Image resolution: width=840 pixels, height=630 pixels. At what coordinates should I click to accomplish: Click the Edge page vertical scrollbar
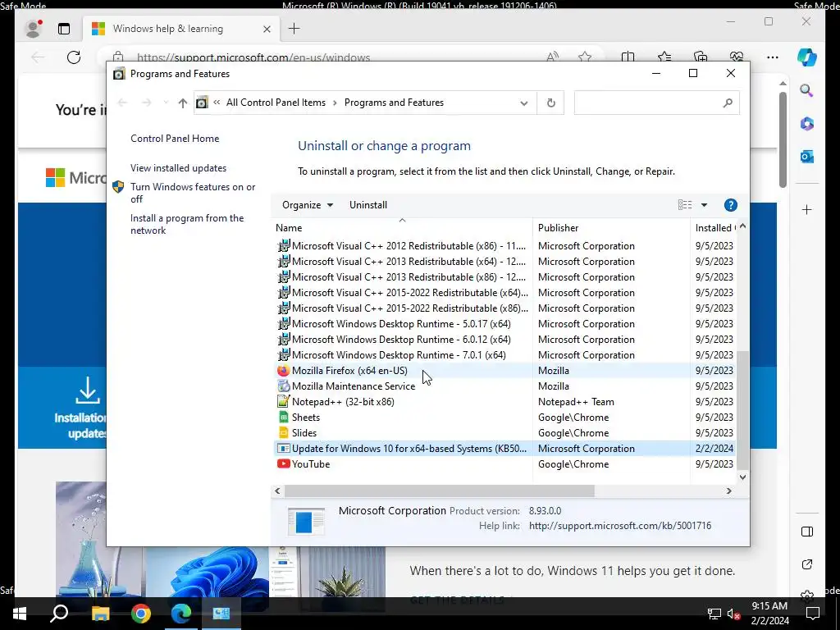tap(783, 139)
